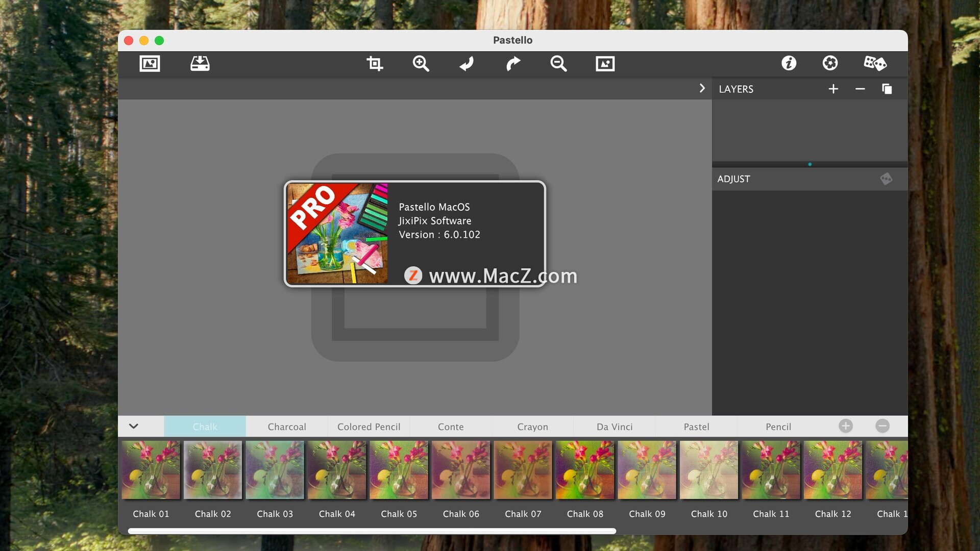Image resolution: width=980 pixels, height=551 pixels.
Task: Fit image to window icon
Action: pyautogui.click(x=605, y=63)
